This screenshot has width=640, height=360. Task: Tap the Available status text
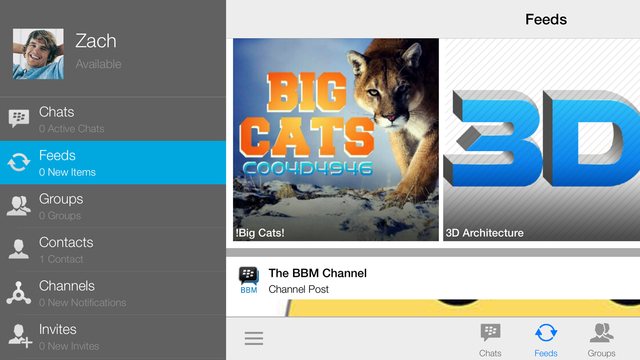click(98, 64)
